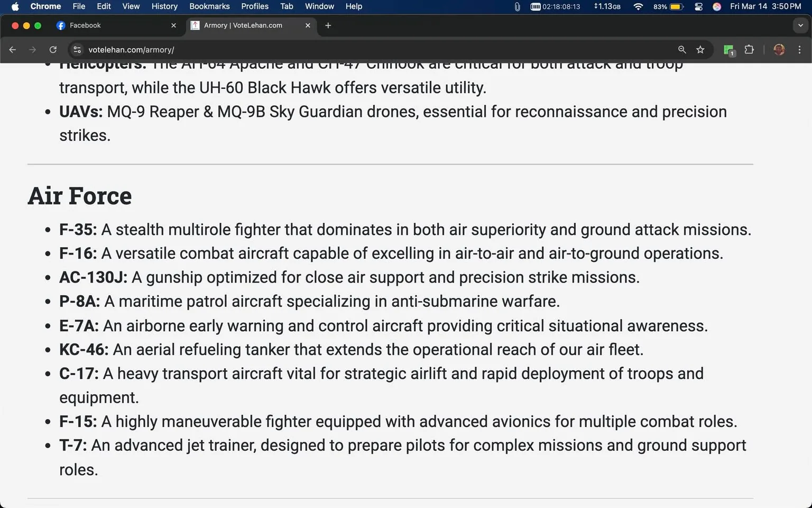This screenshot has height=508, width=812.
Task: Bookmark this page via the star icon
Action: pyautogui.click(x=700, y=49)
